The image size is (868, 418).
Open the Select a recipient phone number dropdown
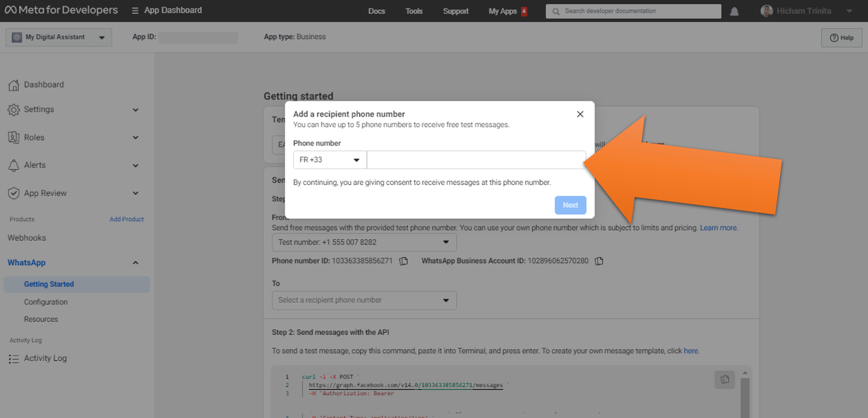[364, 300]
